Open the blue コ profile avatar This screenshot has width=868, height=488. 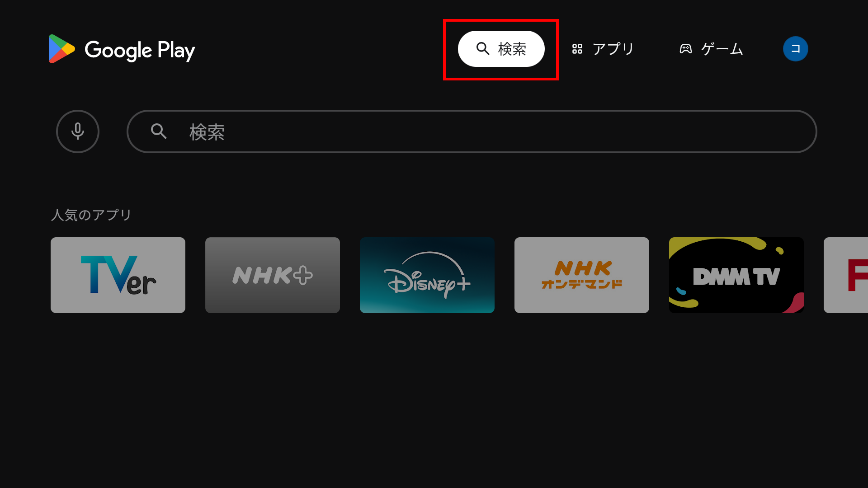click(x=796, y=49)
